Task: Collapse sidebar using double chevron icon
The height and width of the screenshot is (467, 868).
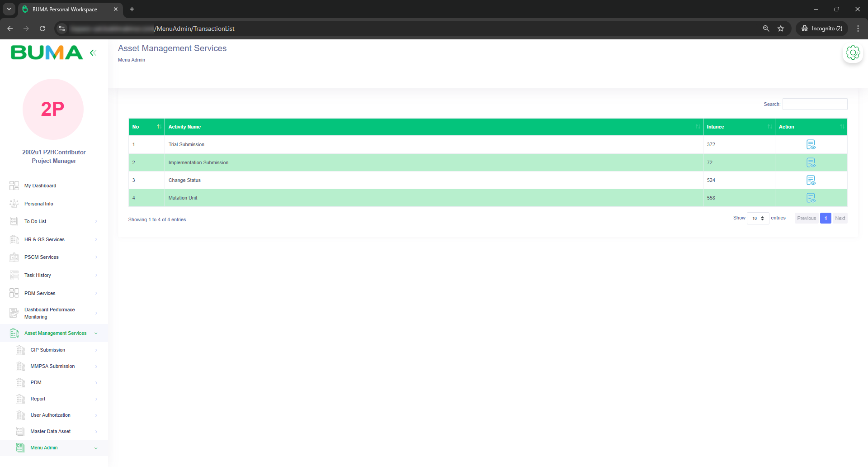Action: pos(93,53)
